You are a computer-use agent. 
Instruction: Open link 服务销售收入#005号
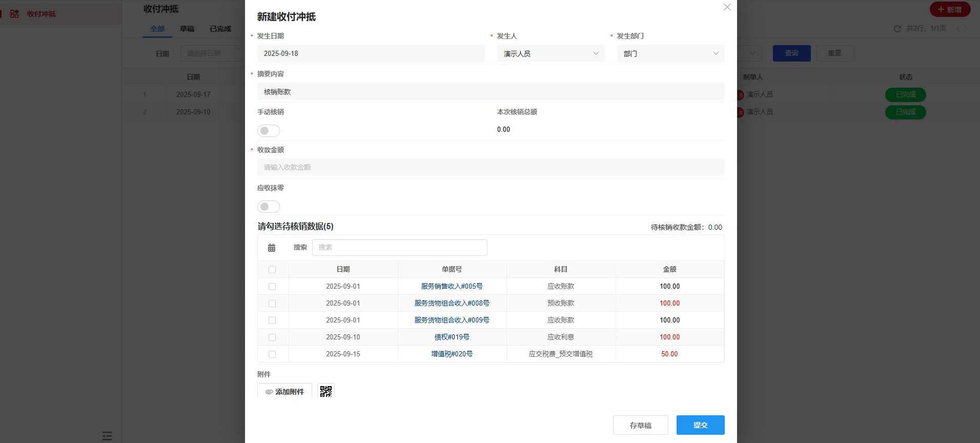coord(452,286)
